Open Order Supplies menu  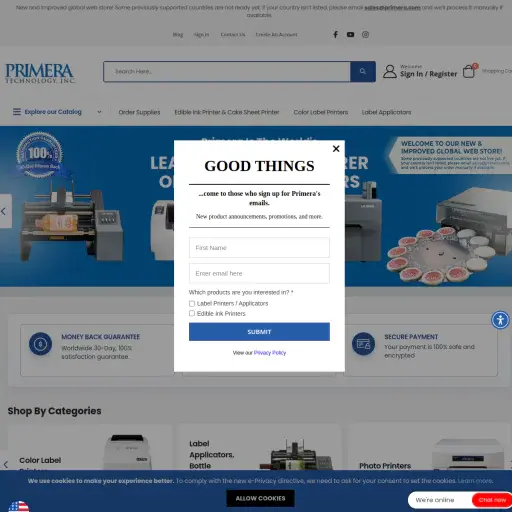(139, 112)
